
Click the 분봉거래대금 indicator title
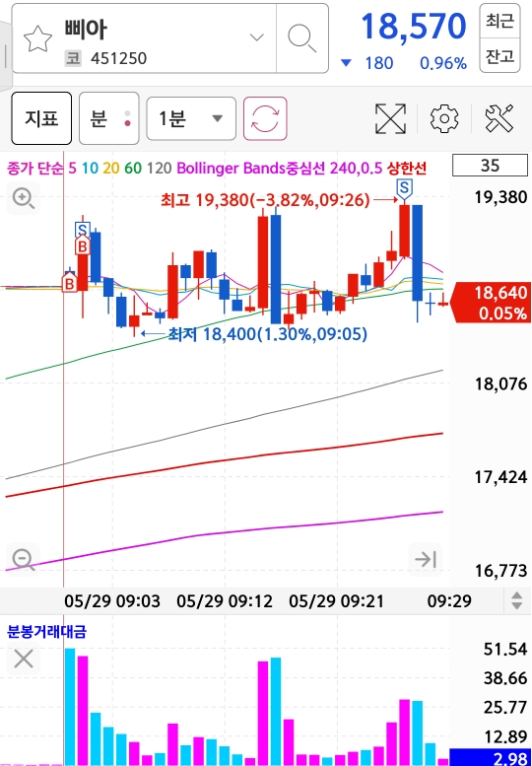pyautogui.click(x=47, y=632)
